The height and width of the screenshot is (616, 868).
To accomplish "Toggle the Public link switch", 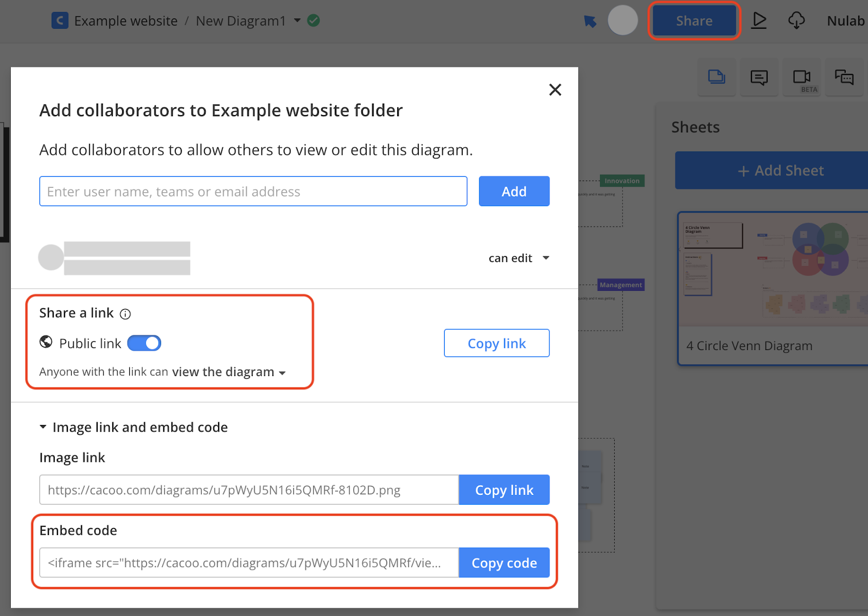I will pos(144,343).
